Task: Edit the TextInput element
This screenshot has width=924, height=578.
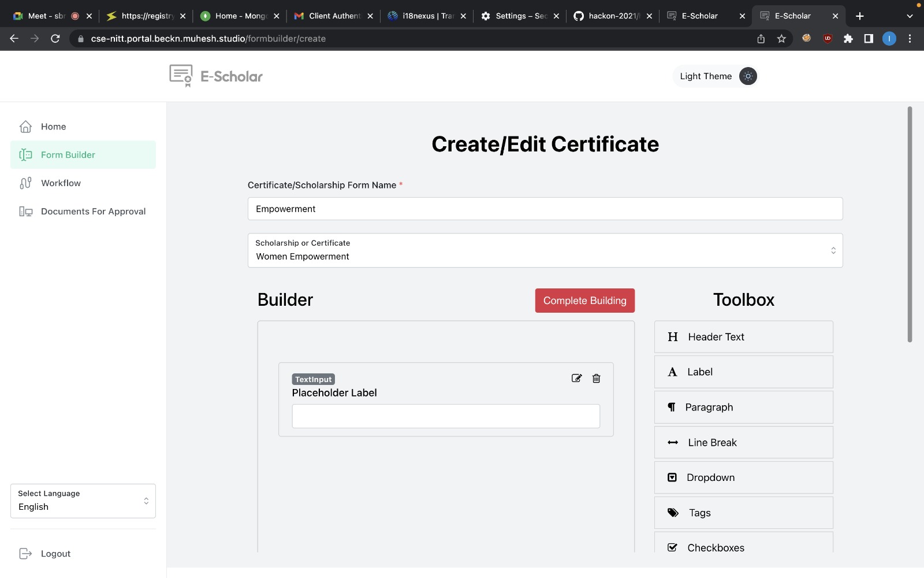Action: 576,378
